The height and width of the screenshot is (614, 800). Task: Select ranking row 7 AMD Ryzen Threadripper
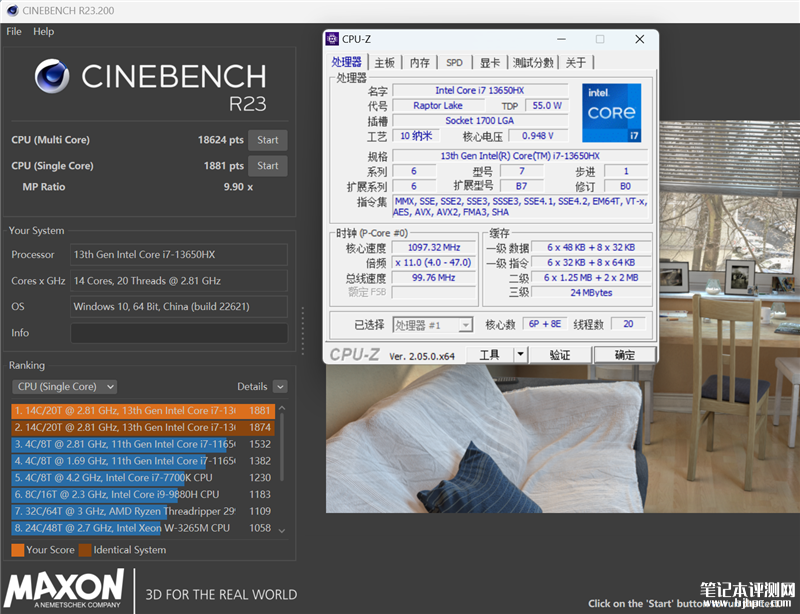pos(143,512)
